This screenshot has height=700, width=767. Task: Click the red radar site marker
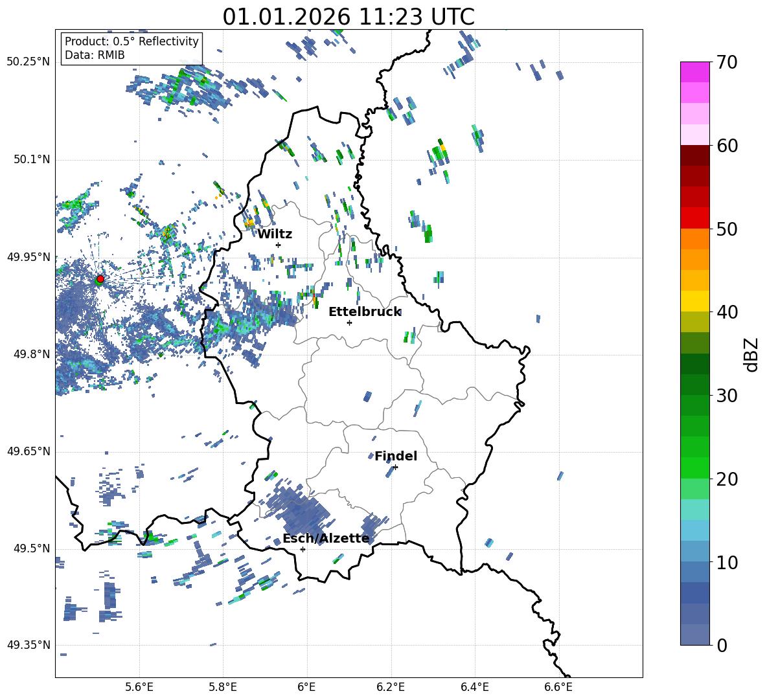click(x=100, y=279)
